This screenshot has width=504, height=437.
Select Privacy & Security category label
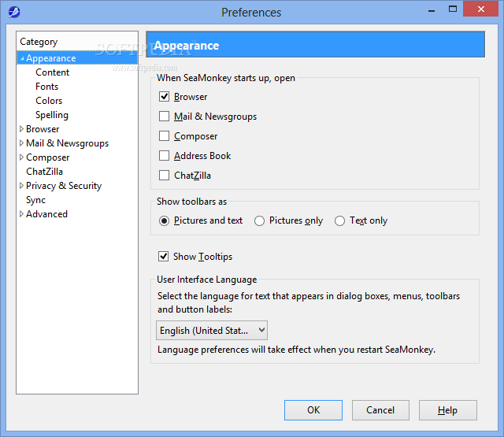[x=64, y=185]
